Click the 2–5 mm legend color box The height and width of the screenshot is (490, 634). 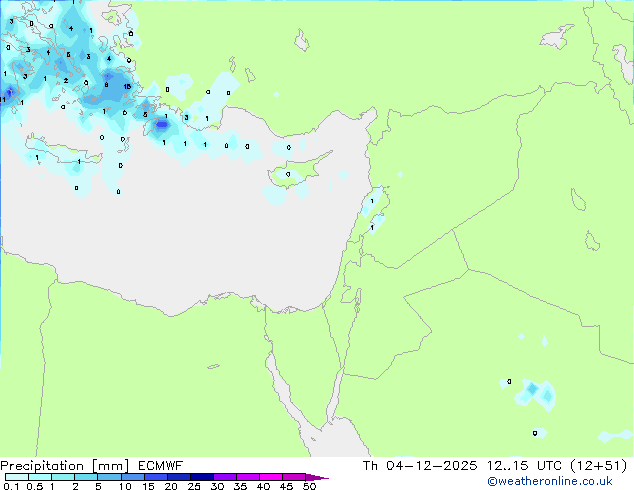(x=86, y=477)
